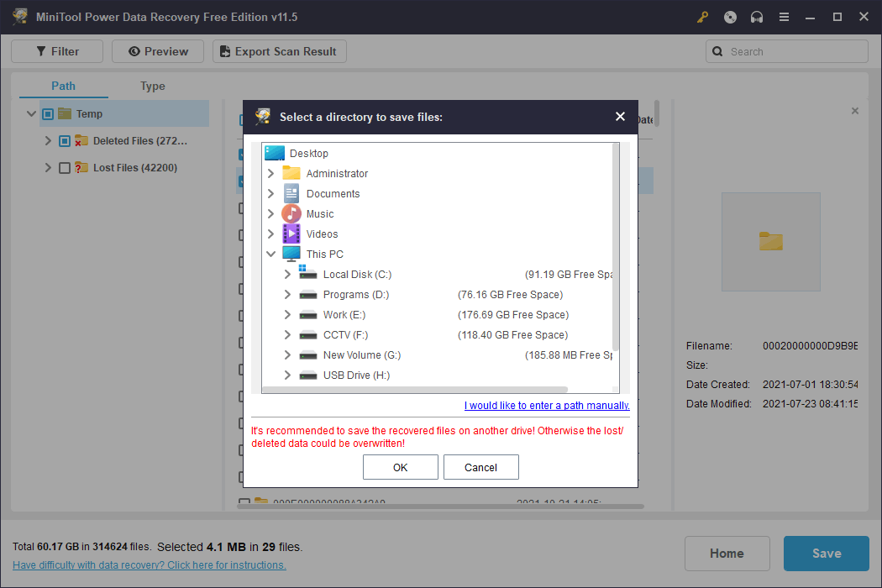Open the bootable media disc icon
The image size is (882, 588).
pyautogui.click(x=730, y=17)
